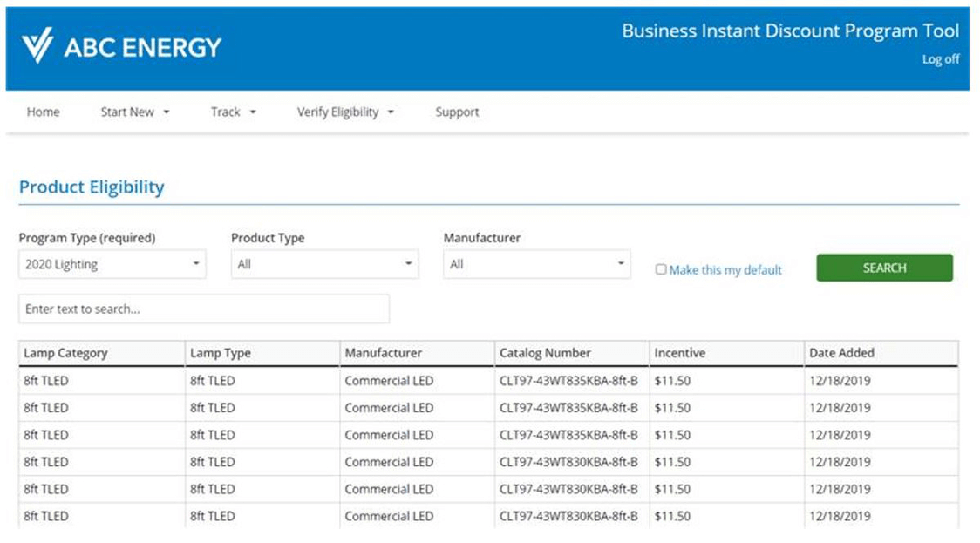Open the Manufacturer dropdown
Screen dimensions: 980x543
point(536,264)
